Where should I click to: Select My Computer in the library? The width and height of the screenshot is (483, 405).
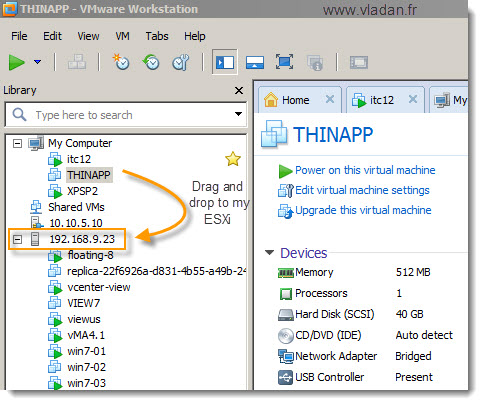[80, 143]
